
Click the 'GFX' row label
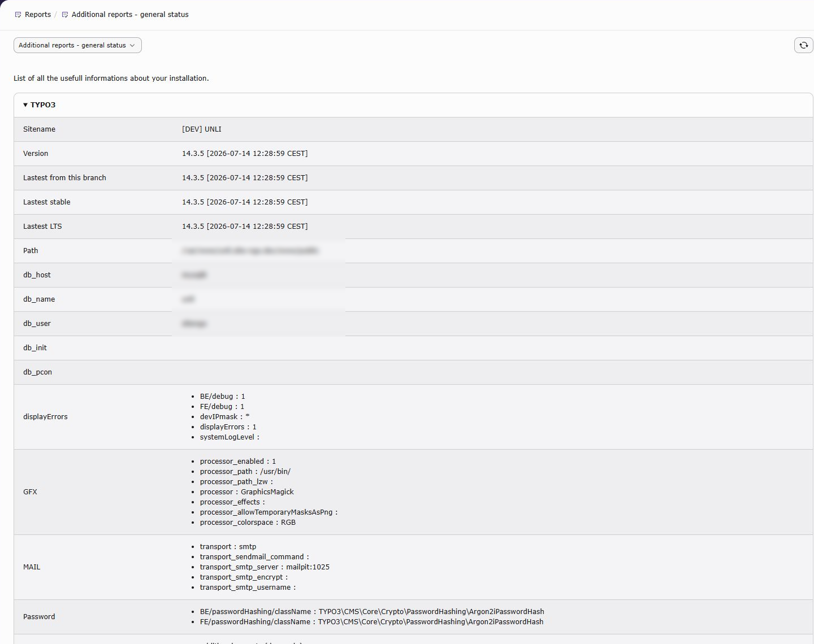pos(30,492)
